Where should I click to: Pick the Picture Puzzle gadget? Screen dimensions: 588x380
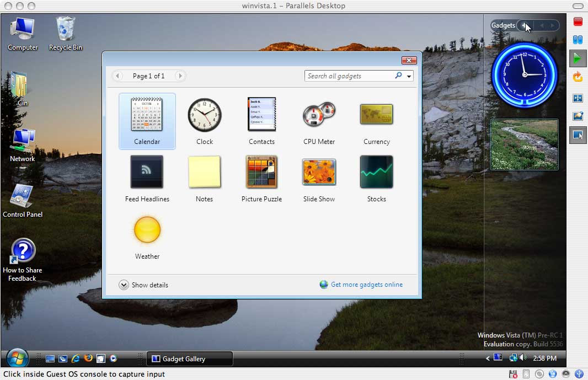coord(262,179)
